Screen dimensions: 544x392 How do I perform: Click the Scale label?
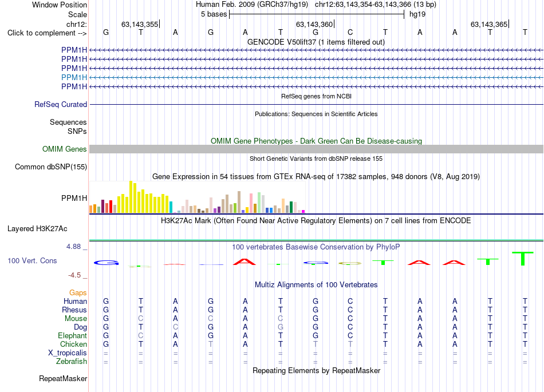coord(78,14)
